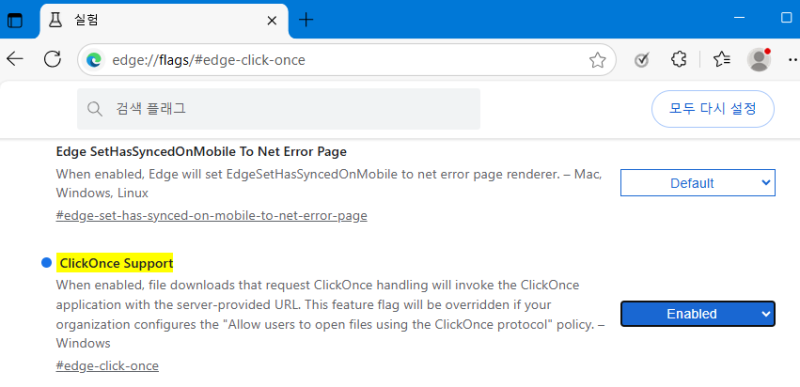Click the address bar URL text

tap(209, 61)
